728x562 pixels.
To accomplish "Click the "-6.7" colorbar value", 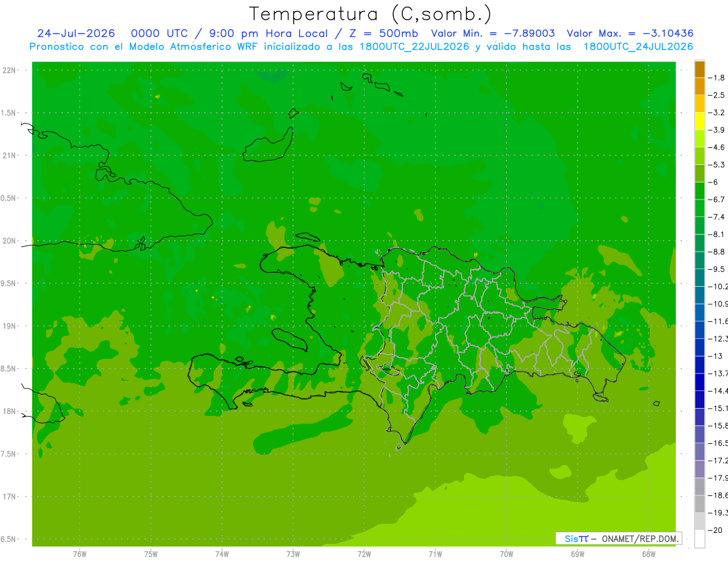I will coord(716,199).
